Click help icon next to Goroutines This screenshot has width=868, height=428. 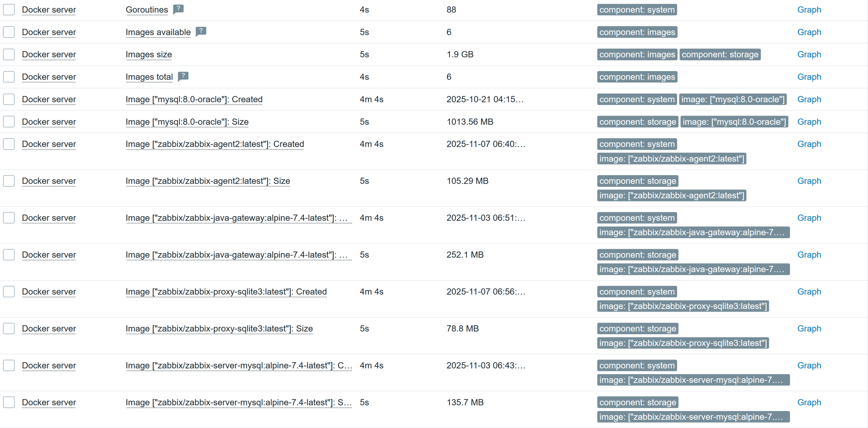pyautogui.click(x=178, y=9)
